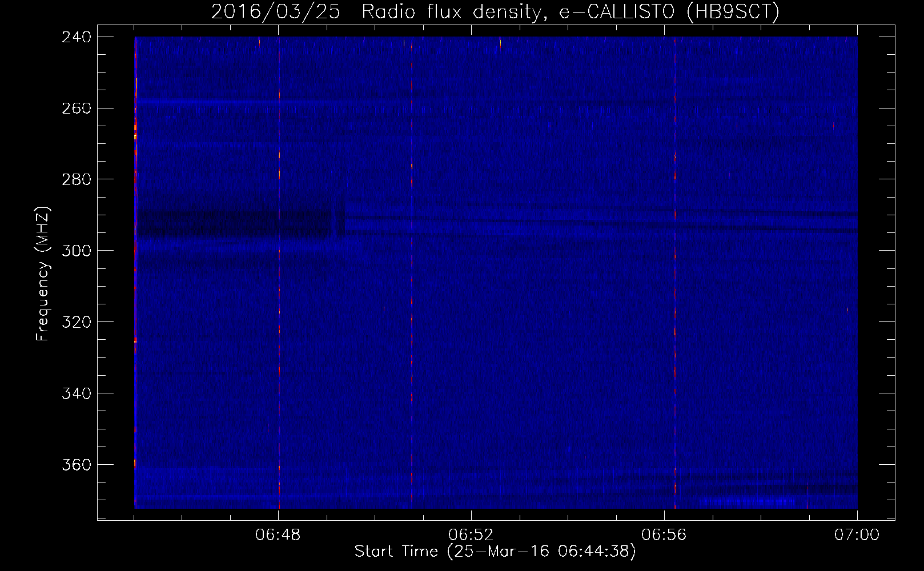Click the 06:48 time tick label

pyautogui.click(x=278, y=535)
